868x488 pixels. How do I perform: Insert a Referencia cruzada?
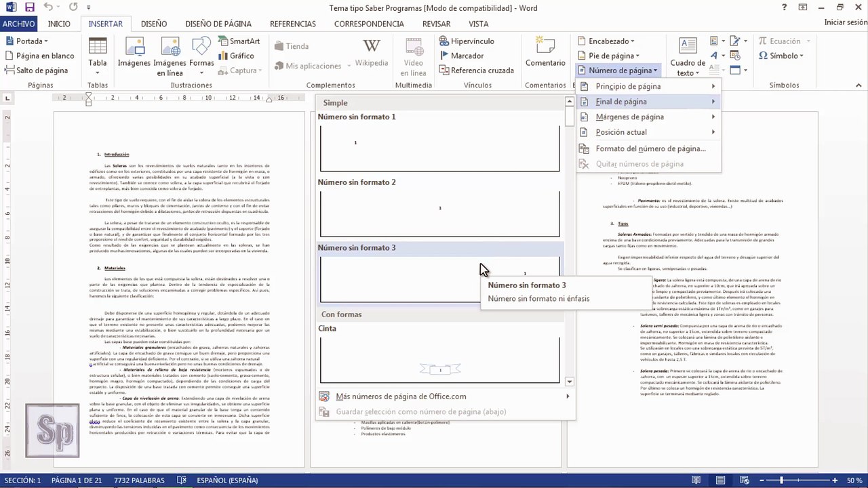coord(476,70)
